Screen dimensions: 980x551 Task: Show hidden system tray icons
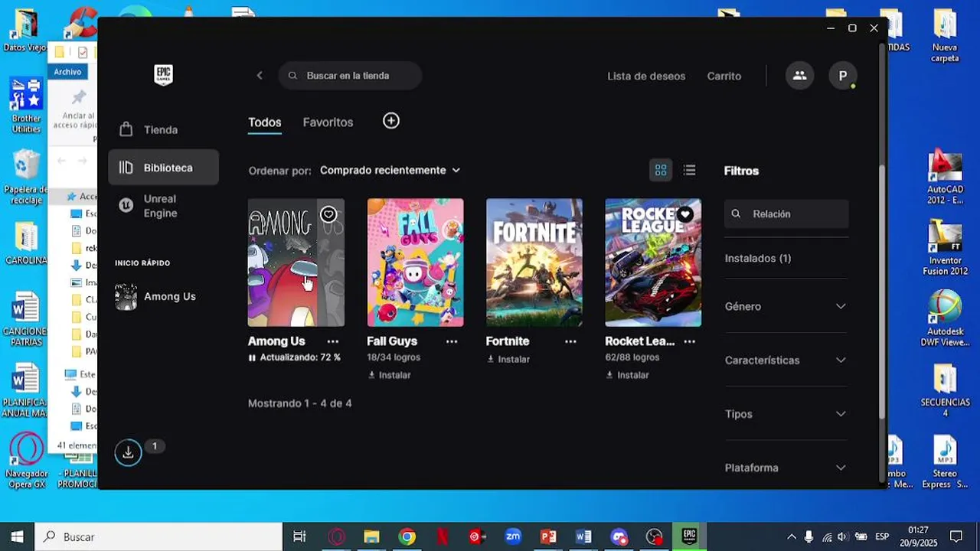[x=791, y=536]
